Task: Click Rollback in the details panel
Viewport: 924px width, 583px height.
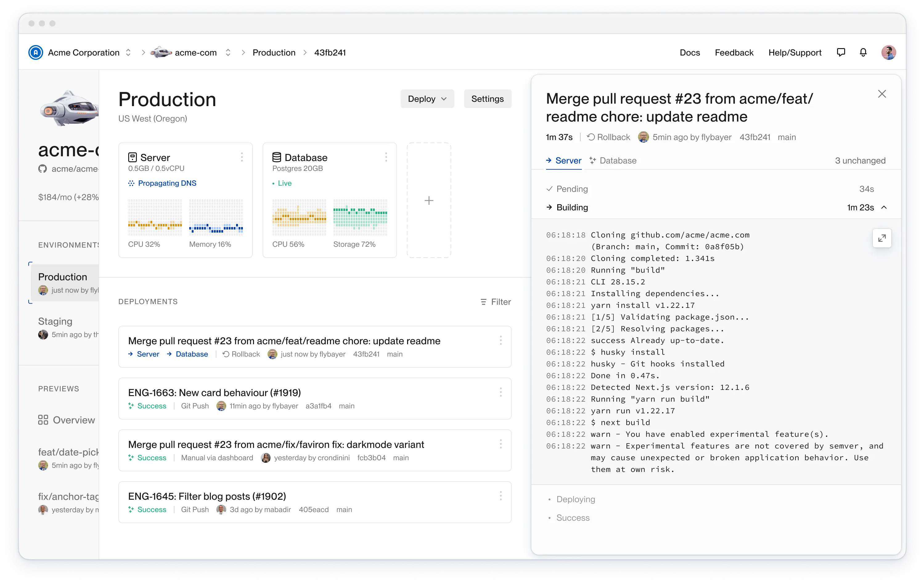Action: click(x=609, y=137)
